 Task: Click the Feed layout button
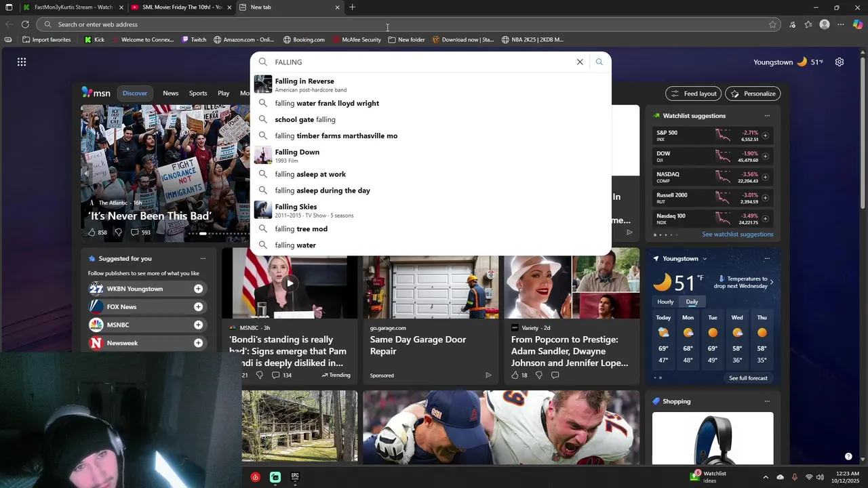[693, 94]
